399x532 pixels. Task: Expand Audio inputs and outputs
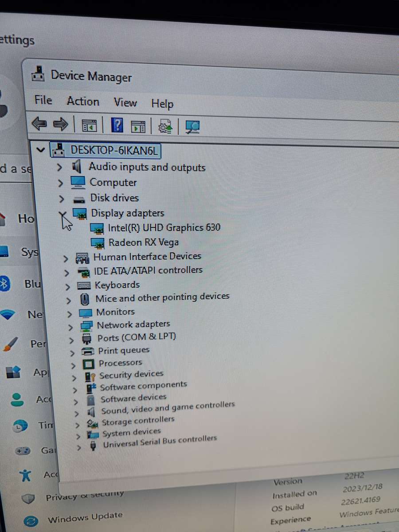[x=60, y=168]
